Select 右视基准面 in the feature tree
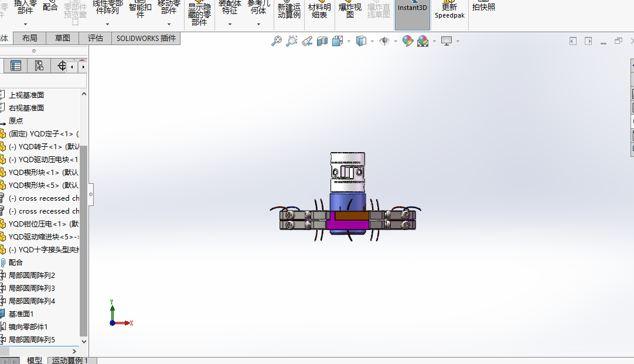Screen dimensions: 634x364 pyautogui.click(x=26, y=108)
